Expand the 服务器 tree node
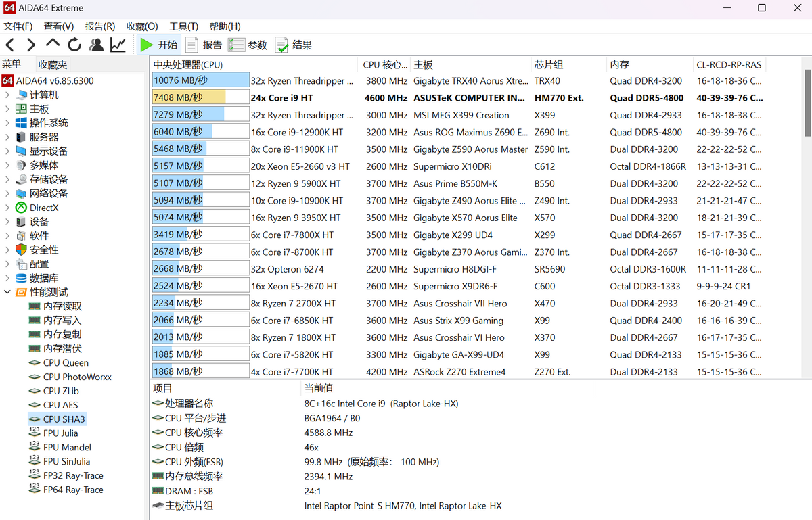This screenshot has width=812, height=520. [7, 137]
